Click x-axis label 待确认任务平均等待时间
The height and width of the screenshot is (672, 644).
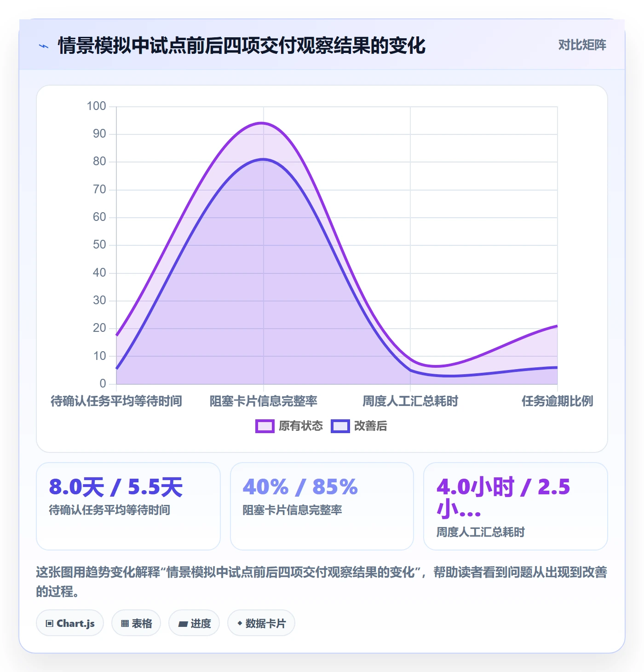click(116, 401)
